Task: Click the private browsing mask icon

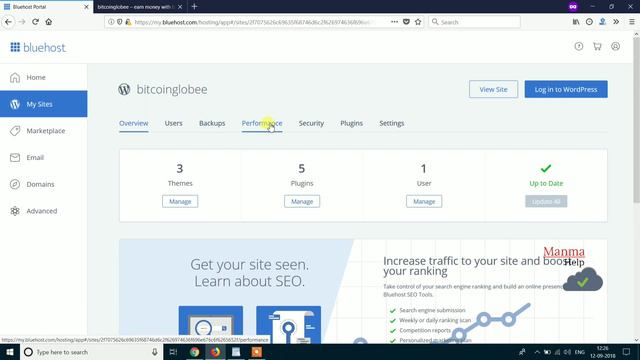Action: pos(573,7)
